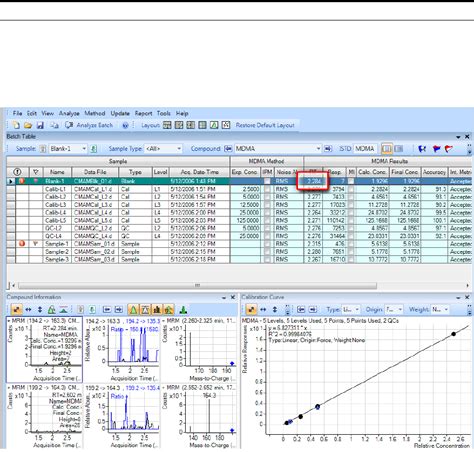Click the Name column header

point(57,172)
